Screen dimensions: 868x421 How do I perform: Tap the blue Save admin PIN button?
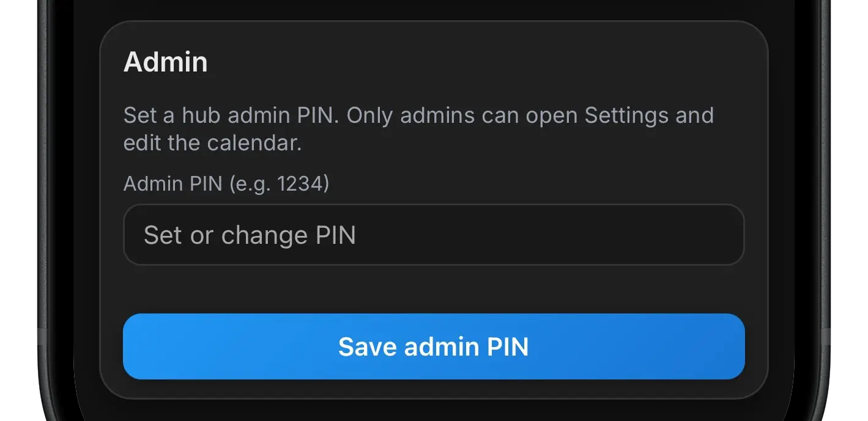point(433,346)
